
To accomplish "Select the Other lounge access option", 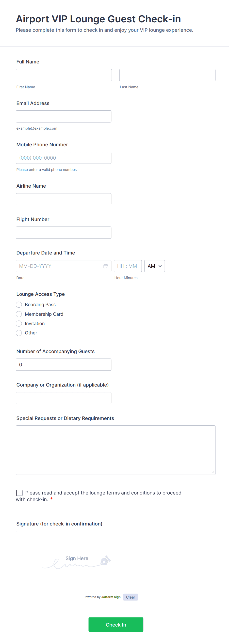I will coord(19,333).
